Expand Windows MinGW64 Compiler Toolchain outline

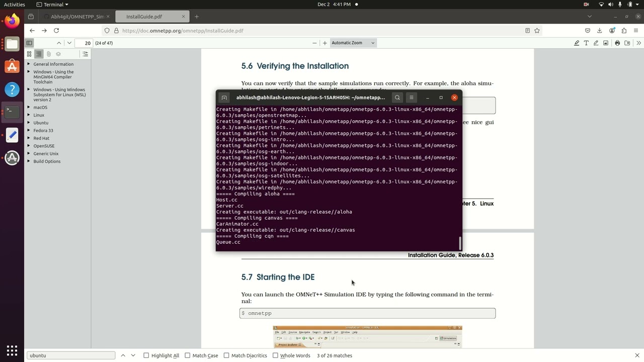click(x=29, y=72)
